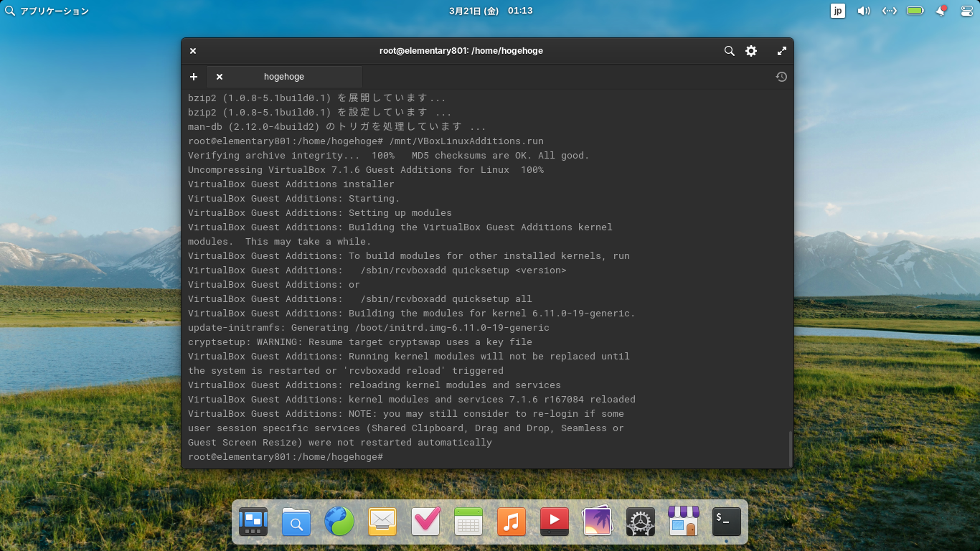Image resolution: width=980 pixels, height=551 pixels.
Task: Click the 'bzip2 (1.0.8-5.1build0.1) を展開しています' line
Action: (317, 98)
